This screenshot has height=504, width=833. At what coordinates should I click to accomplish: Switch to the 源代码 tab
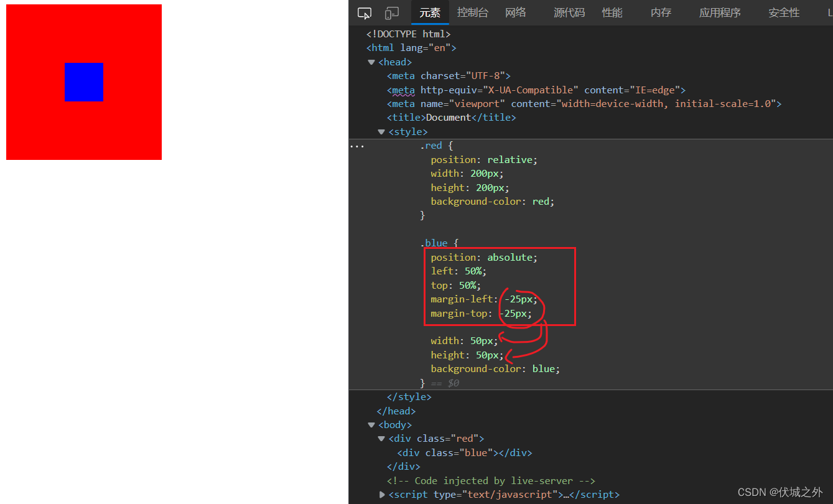click(x=569, y=12)
